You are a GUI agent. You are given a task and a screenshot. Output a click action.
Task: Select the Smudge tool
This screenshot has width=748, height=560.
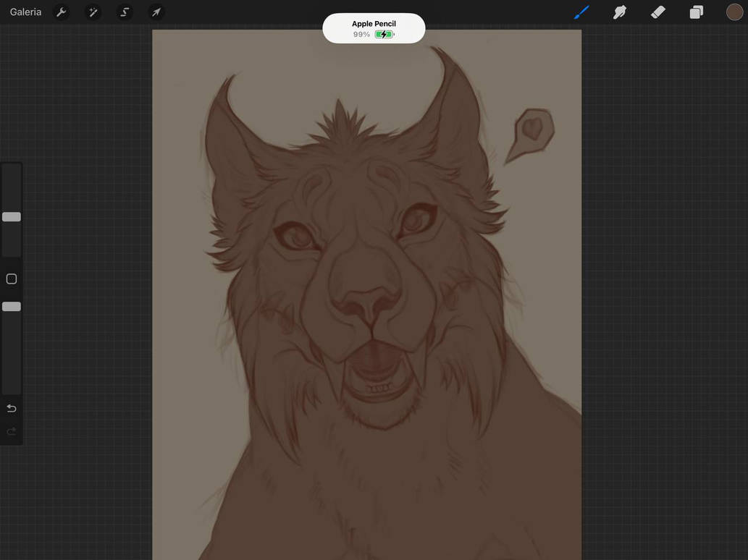coord(620,12)
